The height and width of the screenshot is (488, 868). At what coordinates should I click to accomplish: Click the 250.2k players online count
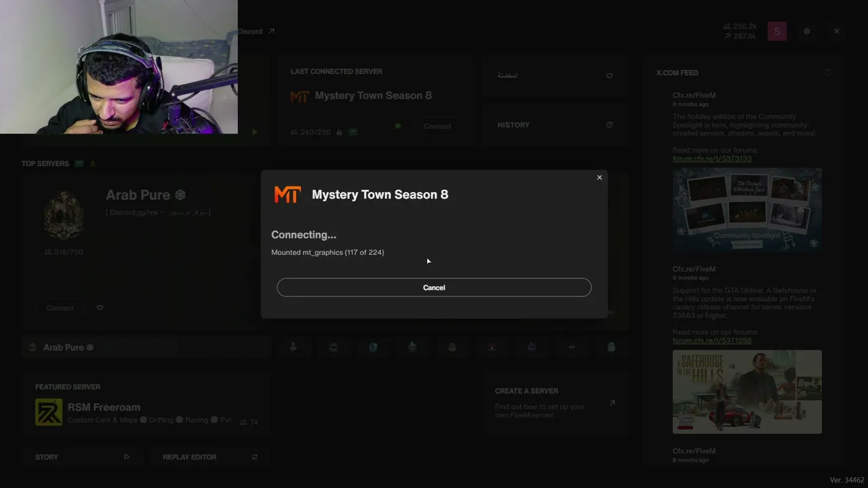[741, 26]
